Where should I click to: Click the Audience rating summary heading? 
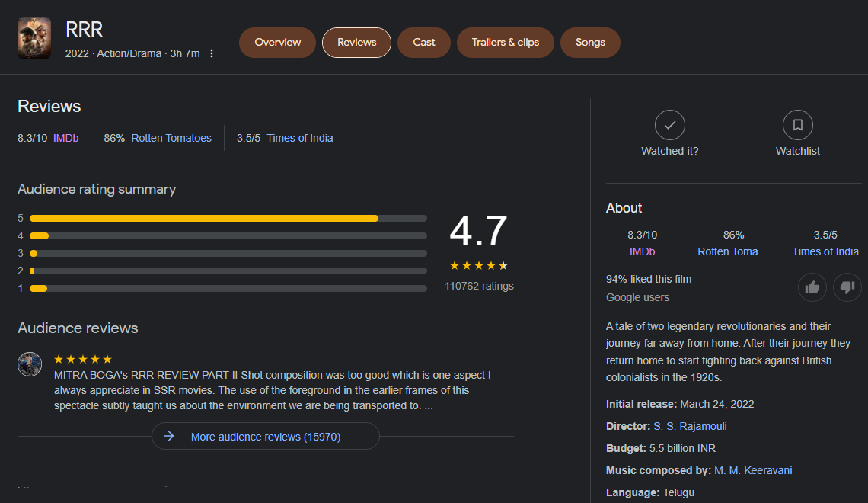pyautogui.click(x=97, y=189)
